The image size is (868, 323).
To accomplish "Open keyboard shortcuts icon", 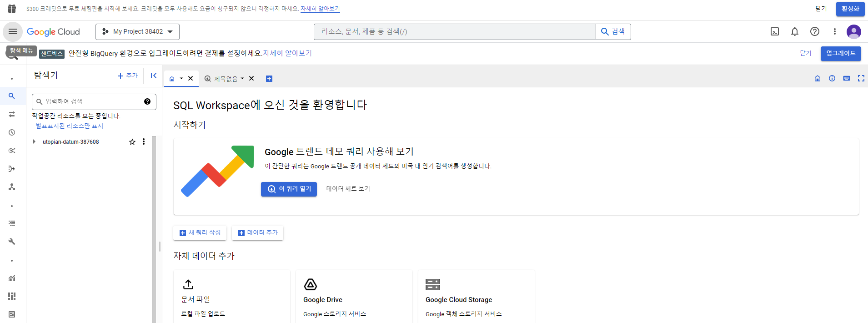I will click(x=847, y=78).
